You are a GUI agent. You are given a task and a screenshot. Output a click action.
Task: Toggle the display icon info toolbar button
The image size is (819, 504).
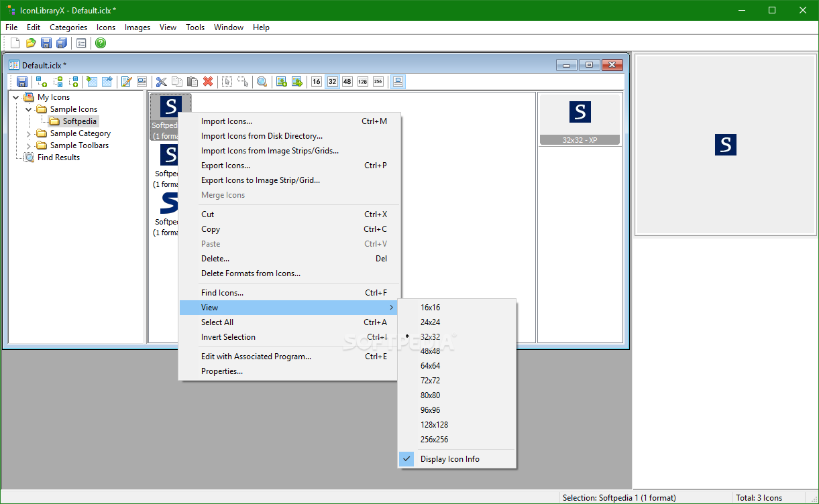coord(398,82)
